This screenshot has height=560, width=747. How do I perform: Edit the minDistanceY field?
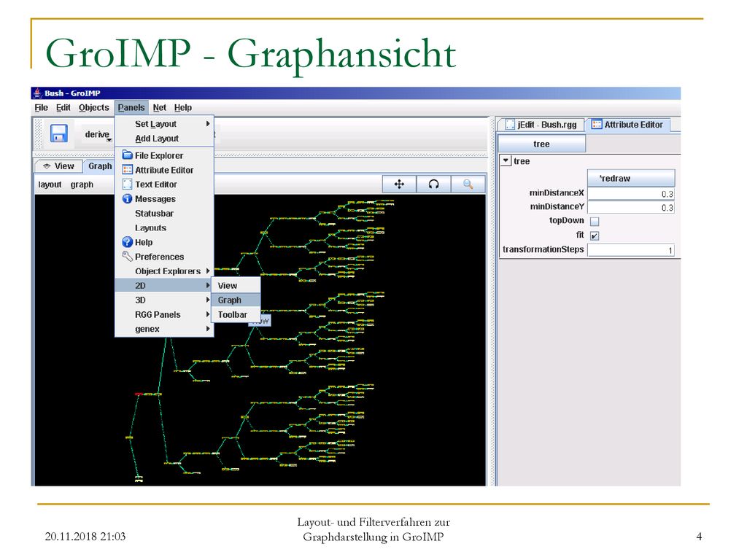(x=631, y=207)
